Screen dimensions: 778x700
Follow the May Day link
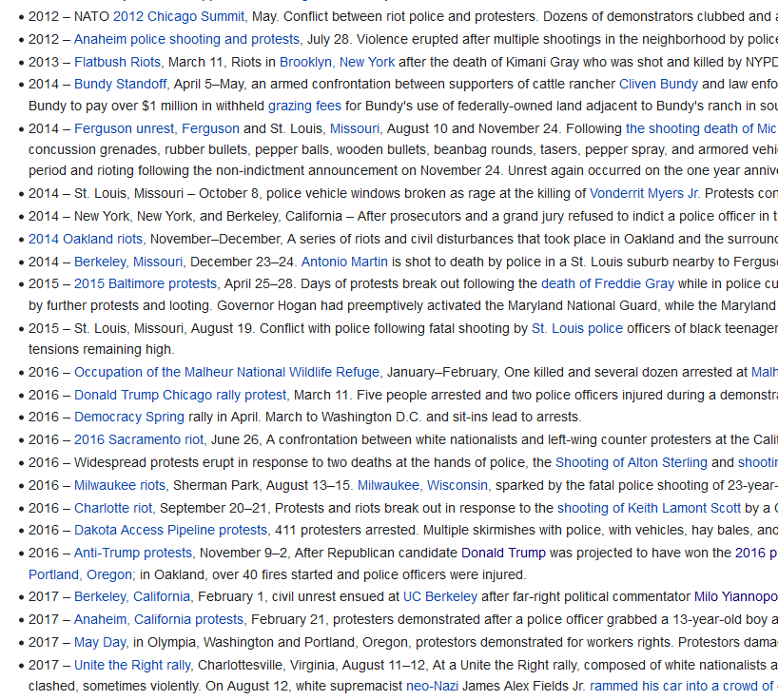100,642
